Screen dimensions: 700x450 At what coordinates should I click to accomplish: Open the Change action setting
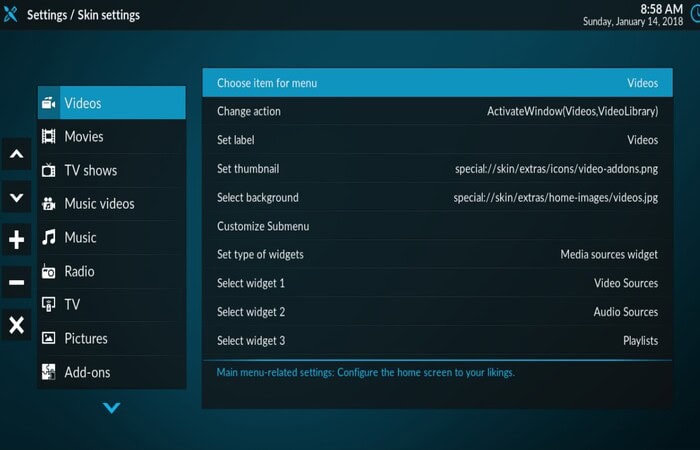click(438, 111)
